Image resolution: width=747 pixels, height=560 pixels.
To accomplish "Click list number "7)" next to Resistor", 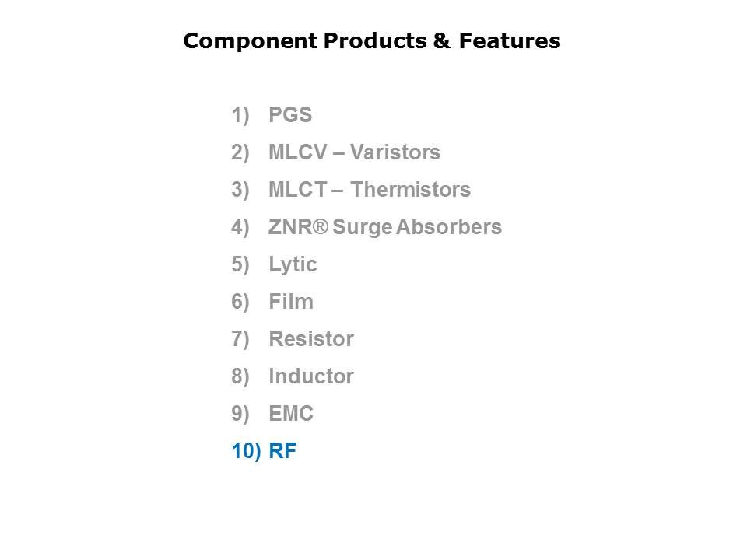I will pyautogui.click(x=240, y=340).
